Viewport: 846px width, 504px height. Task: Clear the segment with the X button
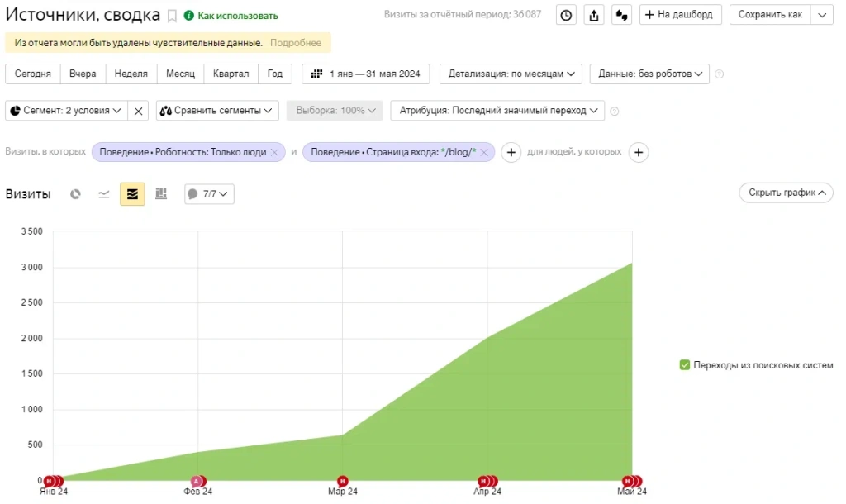(139, 111)
